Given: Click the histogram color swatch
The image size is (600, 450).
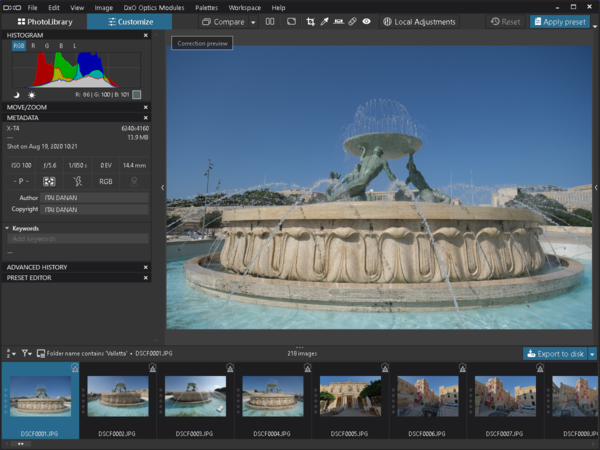Looking at the screenshot, I should (137, 95).
